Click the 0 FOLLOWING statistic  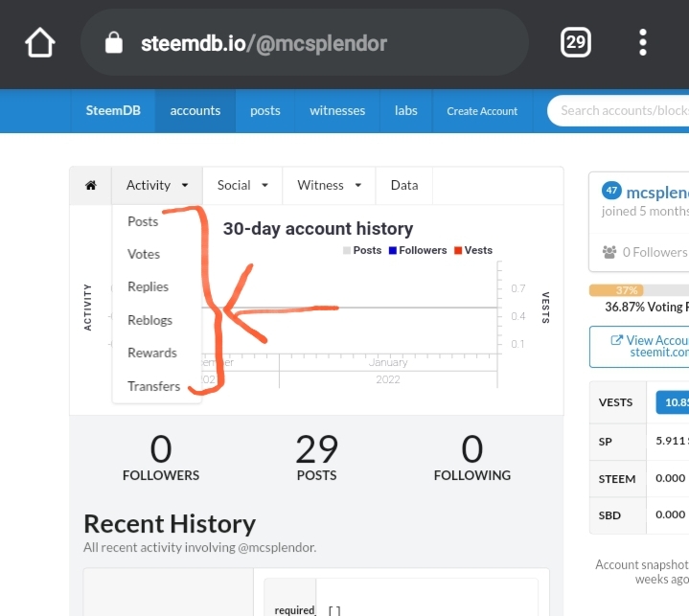[x=472, y=457]
